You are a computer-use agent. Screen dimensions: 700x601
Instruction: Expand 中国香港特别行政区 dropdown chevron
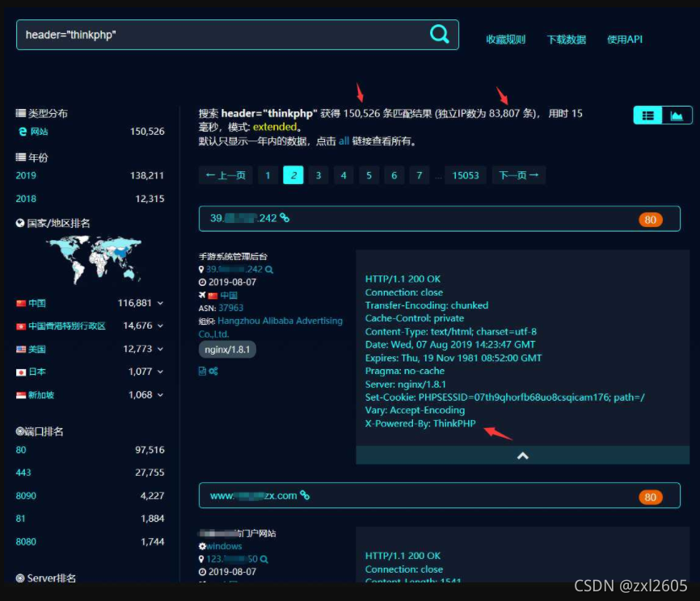160,326
